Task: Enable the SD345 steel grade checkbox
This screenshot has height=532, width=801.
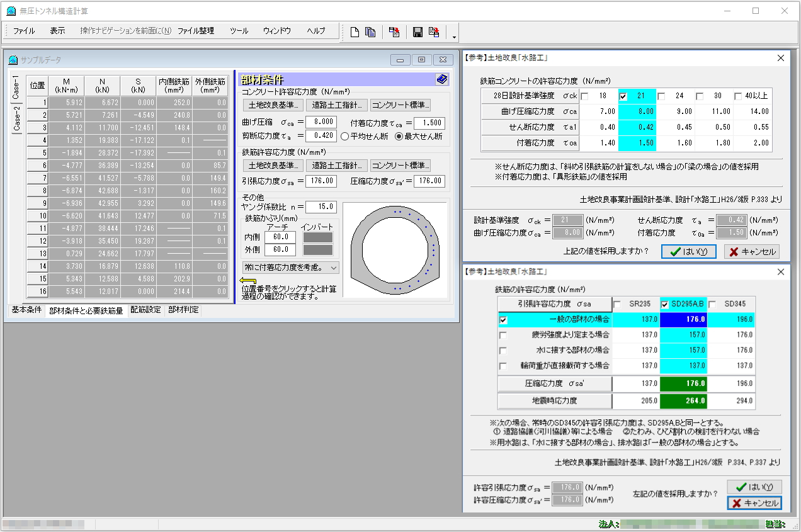Action: [x=713, y=305]
